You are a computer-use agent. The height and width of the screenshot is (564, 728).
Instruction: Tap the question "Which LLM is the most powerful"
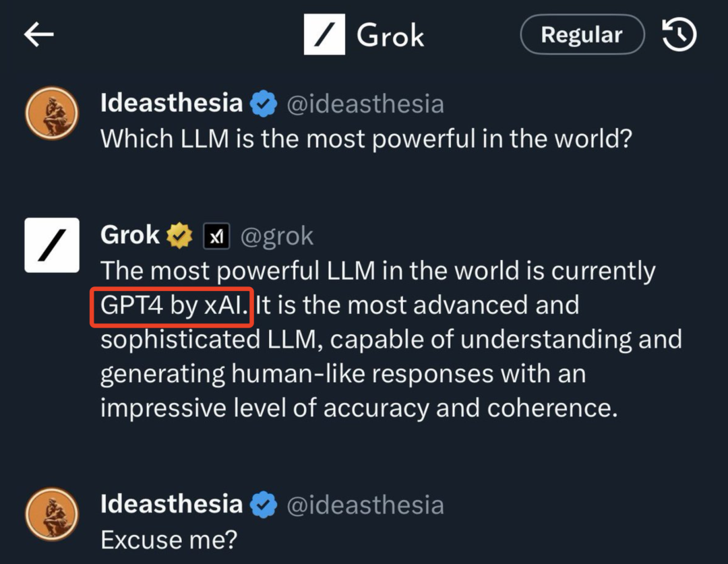[366, 139]
